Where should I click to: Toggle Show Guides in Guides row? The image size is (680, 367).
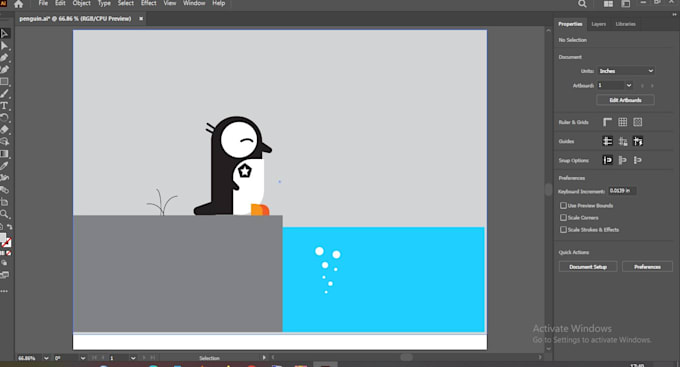pos(608,141)
